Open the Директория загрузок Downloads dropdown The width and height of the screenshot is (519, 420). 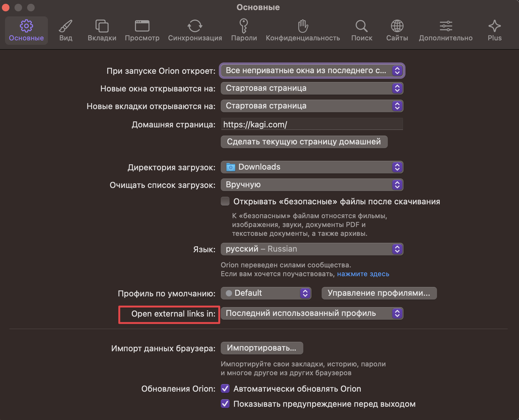[312, 167]
